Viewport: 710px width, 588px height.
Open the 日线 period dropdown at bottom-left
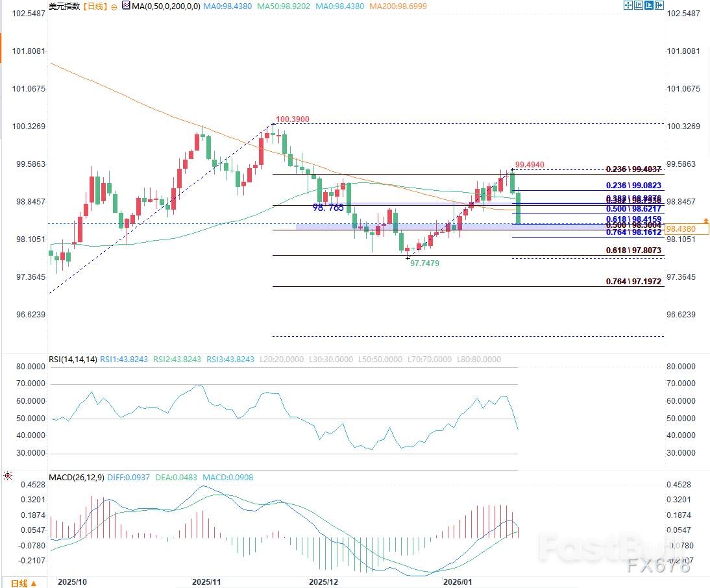(23, 583)
